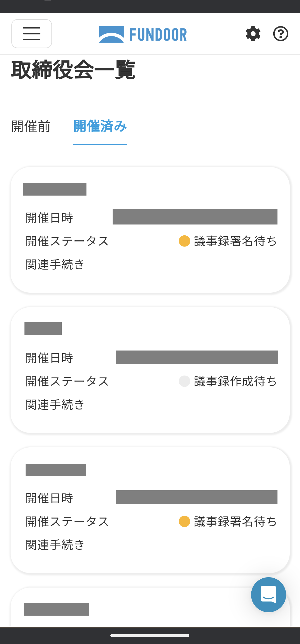Open the hamburger navigation menu
The image size is (300, 644).
coord(32,34)
